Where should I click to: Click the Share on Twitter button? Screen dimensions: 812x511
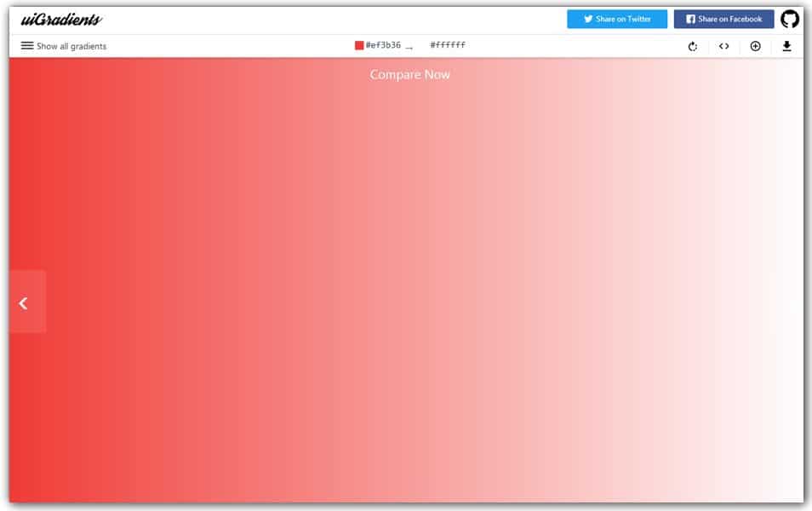pyautogui.click(x=616, y=19)
